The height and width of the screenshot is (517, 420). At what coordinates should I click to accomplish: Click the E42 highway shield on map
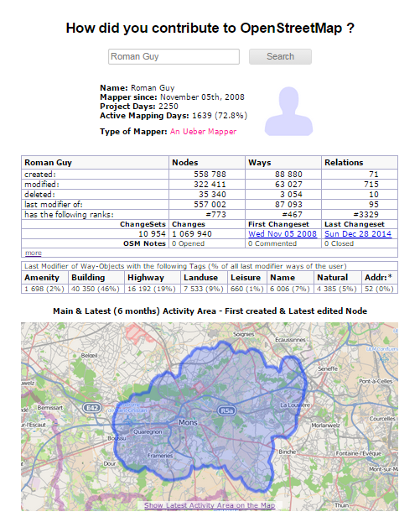[92, 408]
